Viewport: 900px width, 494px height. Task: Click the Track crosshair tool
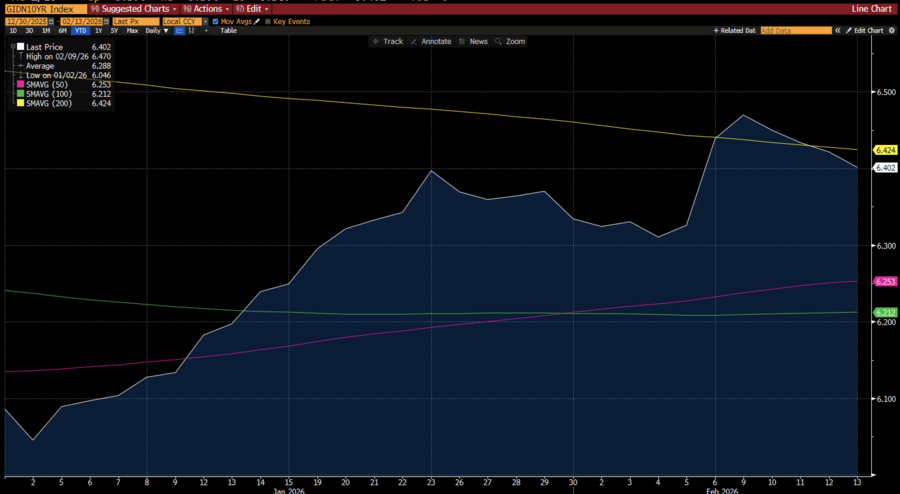tap(387, 41)
